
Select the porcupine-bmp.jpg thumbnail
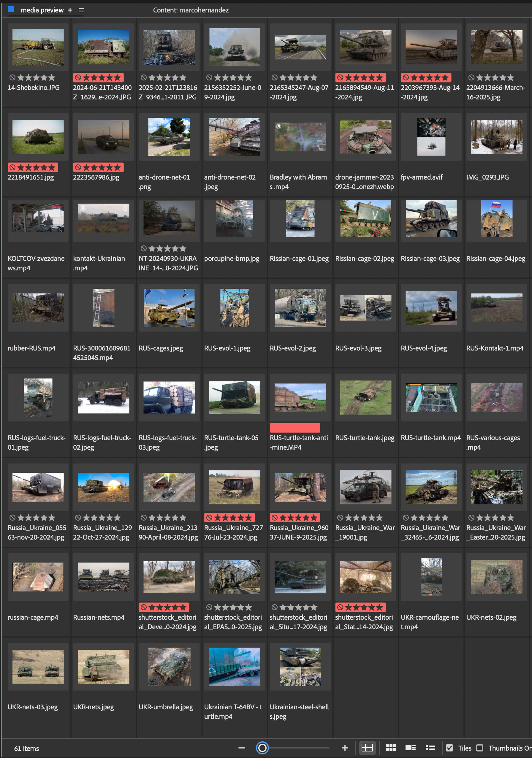235,218
